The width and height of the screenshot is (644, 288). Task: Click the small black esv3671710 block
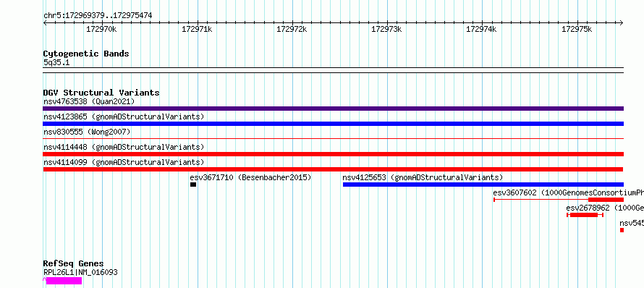[193, 185]
